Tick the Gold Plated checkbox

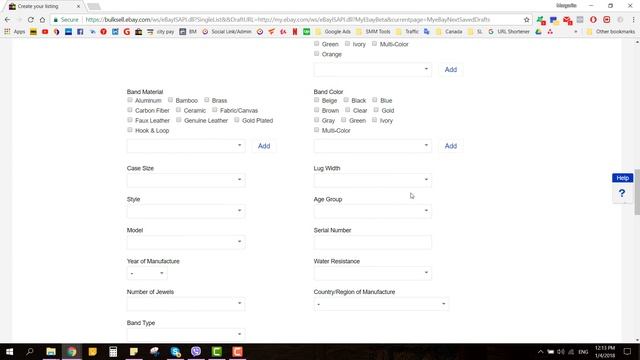click(x=237, y=120)
